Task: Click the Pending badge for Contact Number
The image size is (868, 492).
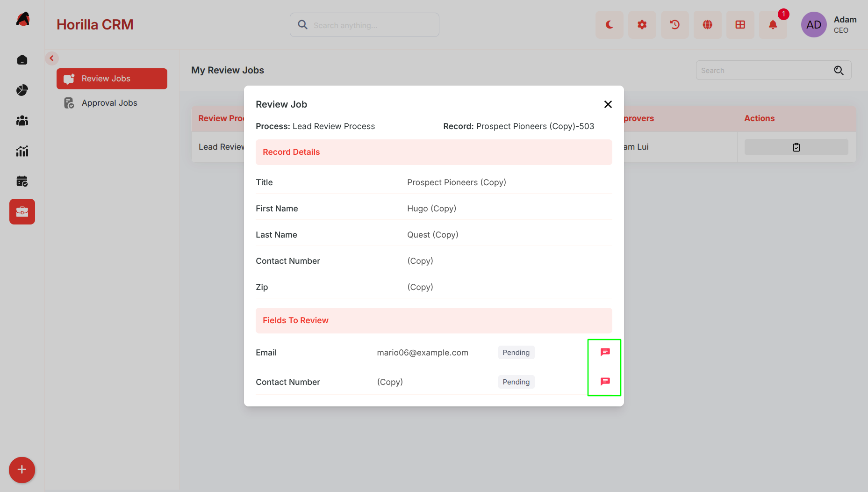Action: [x=516, y=382]
